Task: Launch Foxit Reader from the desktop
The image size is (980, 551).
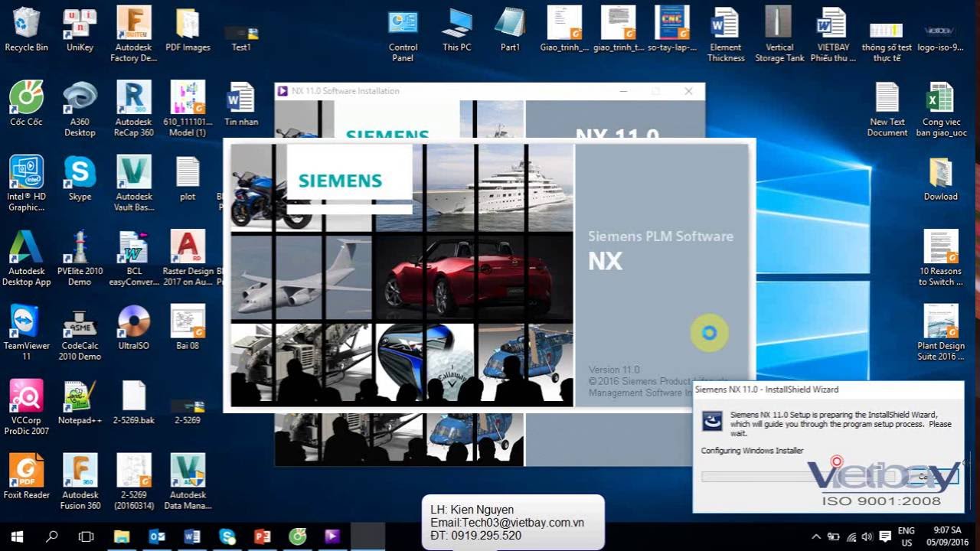Action: point(26,477)
